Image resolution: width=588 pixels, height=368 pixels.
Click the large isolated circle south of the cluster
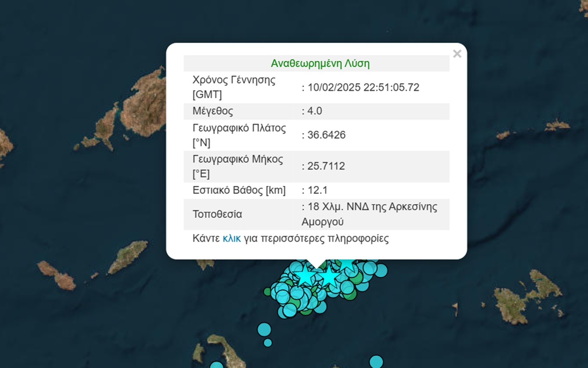264,329
